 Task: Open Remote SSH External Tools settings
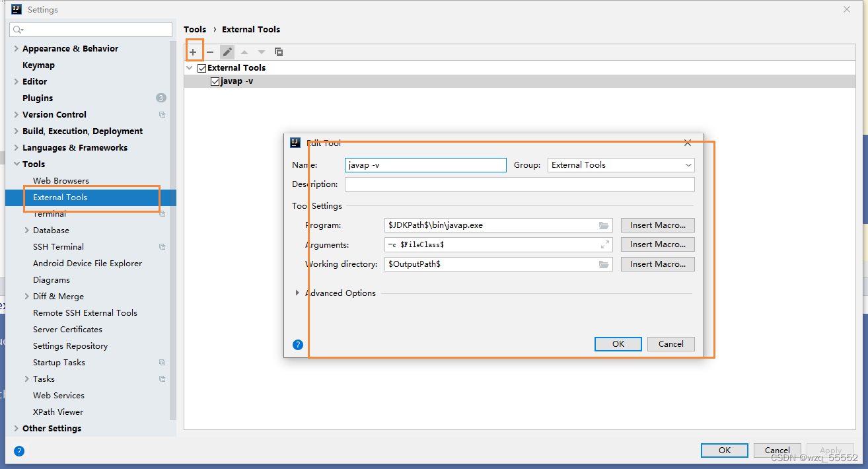point(85,313)
